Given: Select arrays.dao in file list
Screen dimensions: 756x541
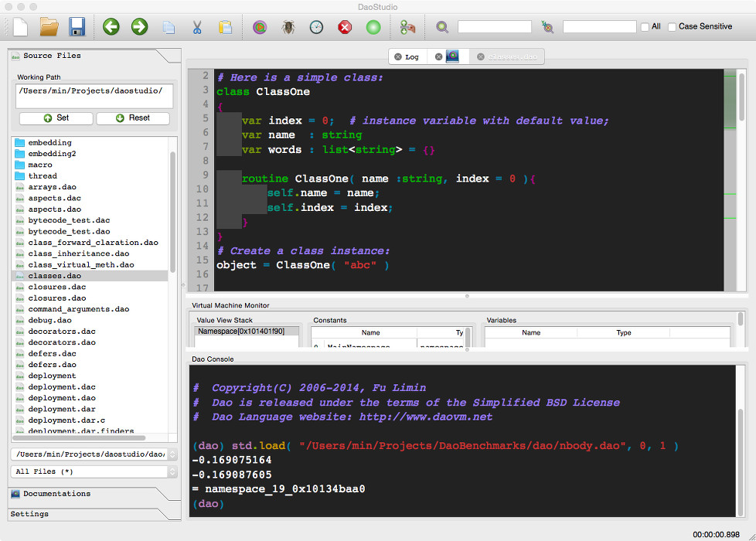Looking at the screenshot, I should [52, 187].
